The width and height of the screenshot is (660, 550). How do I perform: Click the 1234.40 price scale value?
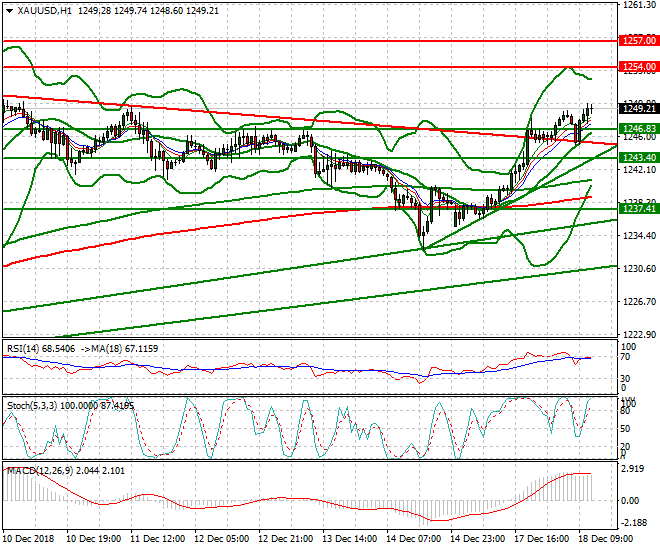click(x=639, y=235)
